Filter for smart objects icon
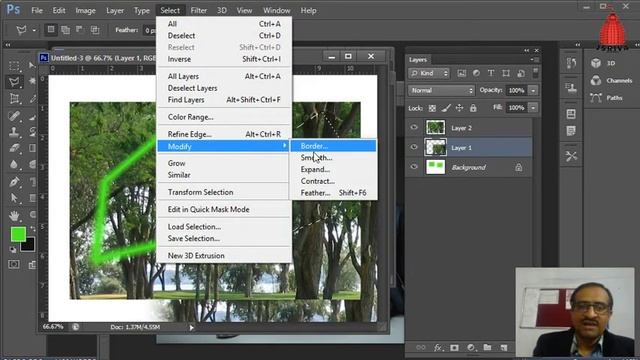 (521, 73)
